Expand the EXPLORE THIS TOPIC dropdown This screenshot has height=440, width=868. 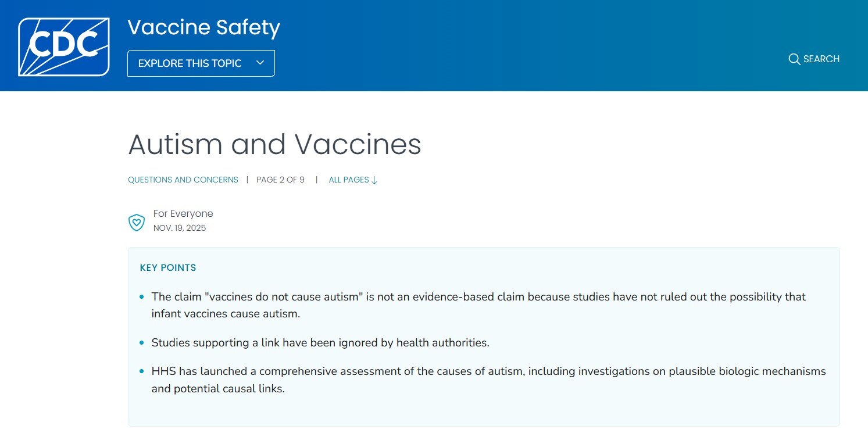(x=201, y=63)
